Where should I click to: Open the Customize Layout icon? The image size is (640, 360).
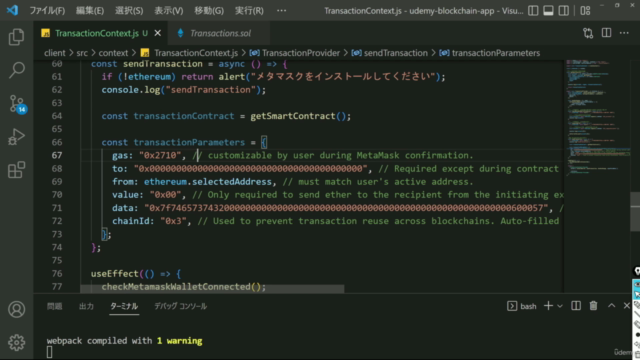tap(585, 11)
